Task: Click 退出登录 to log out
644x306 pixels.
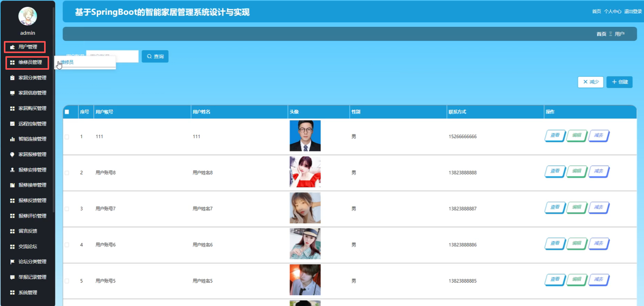Action: pos(633,12)
